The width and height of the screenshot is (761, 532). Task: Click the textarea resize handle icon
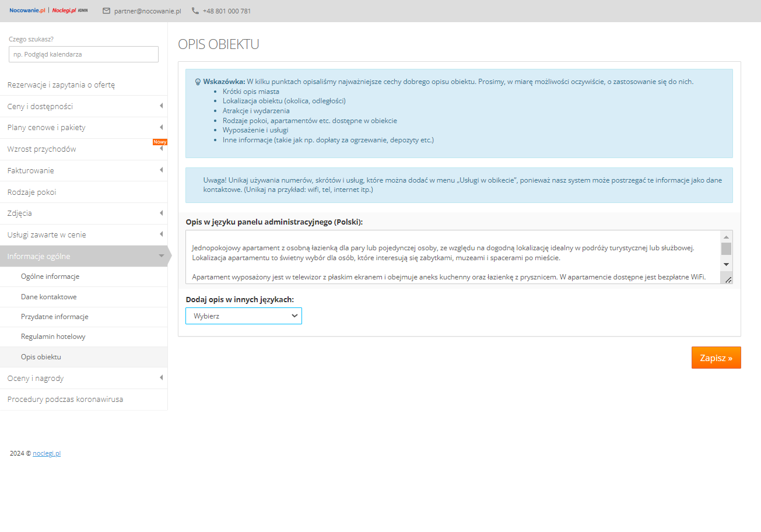(728, 279)
